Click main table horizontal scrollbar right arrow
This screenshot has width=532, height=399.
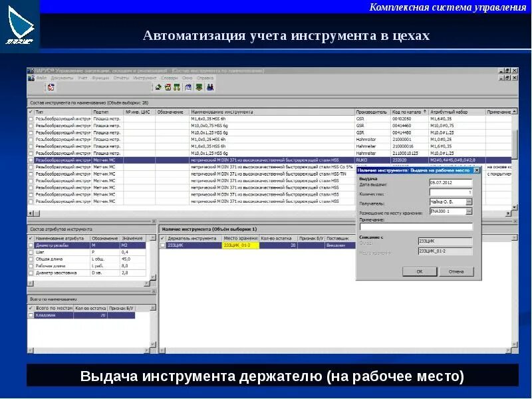[x=508, y=213]
